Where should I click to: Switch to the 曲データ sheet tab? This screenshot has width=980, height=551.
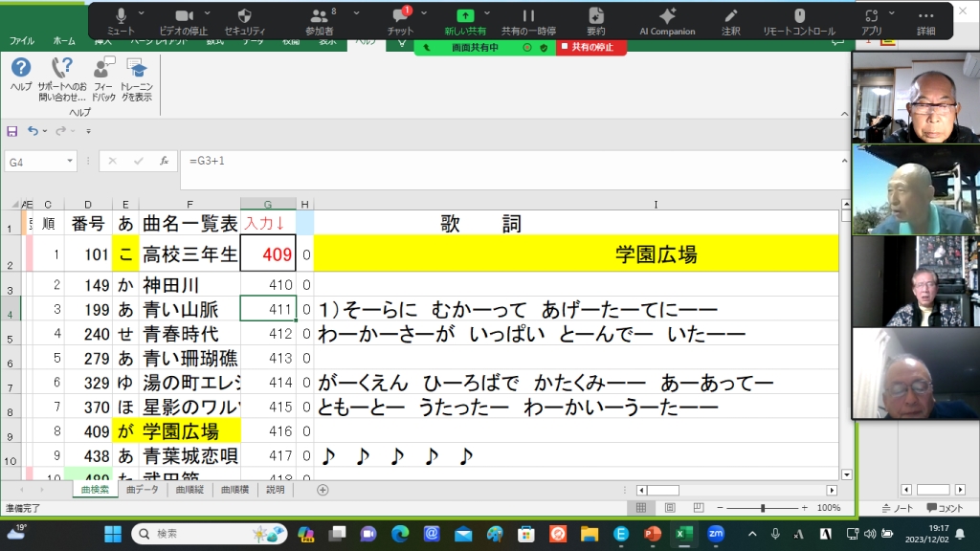click(142, 490)
